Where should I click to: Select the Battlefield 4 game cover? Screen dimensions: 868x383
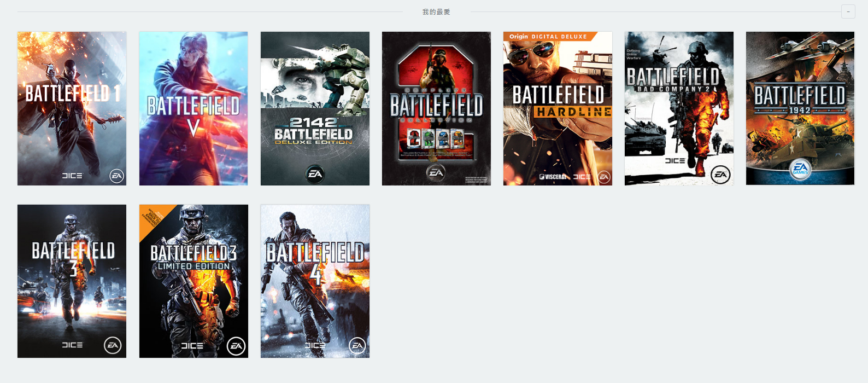[x=315, y=281]
